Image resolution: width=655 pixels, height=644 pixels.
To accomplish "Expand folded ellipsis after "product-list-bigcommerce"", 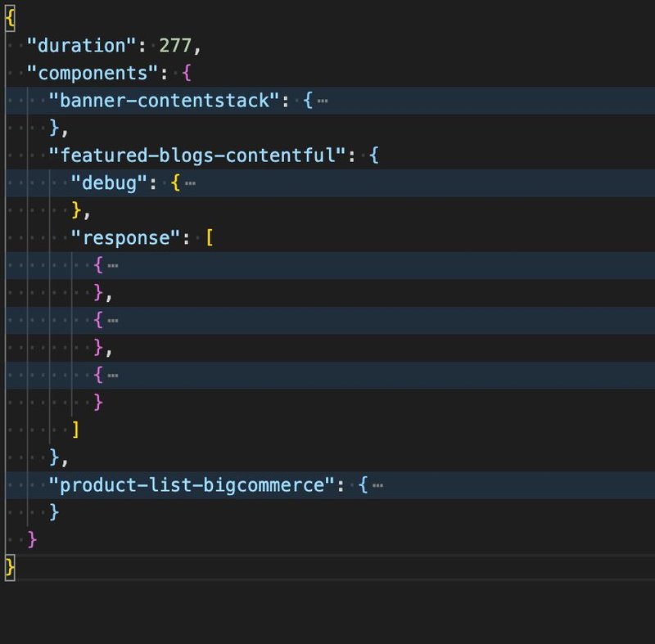I will (377, 485).
